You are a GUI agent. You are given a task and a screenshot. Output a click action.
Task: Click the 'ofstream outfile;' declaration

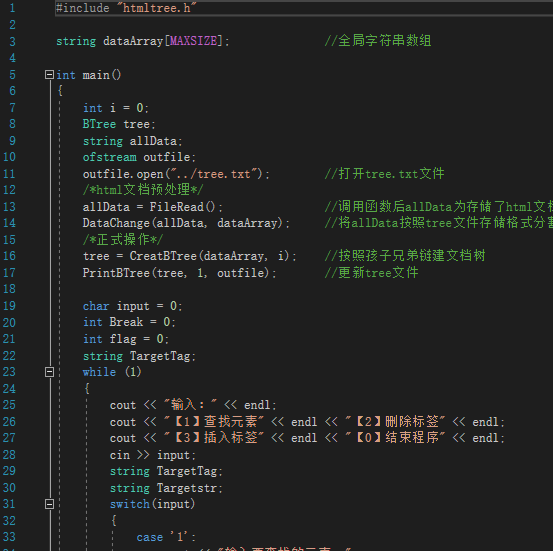point(139,157)
